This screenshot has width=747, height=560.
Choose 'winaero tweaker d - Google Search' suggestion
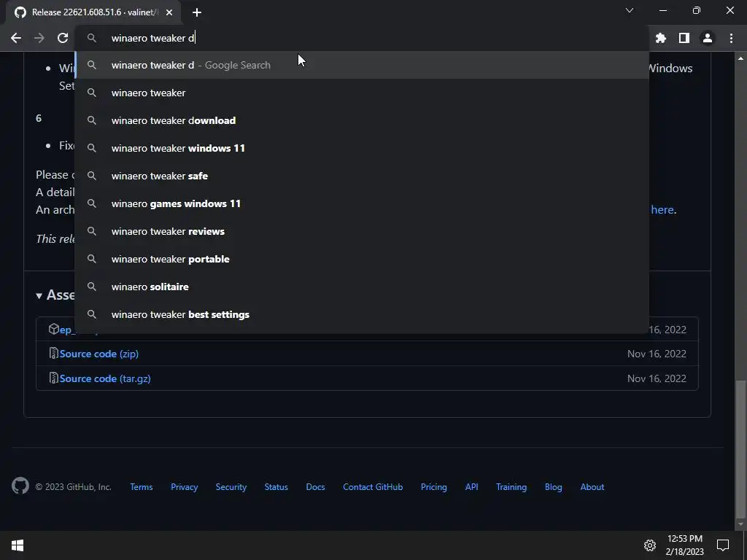pyautogui.click(x=362, y=65)
